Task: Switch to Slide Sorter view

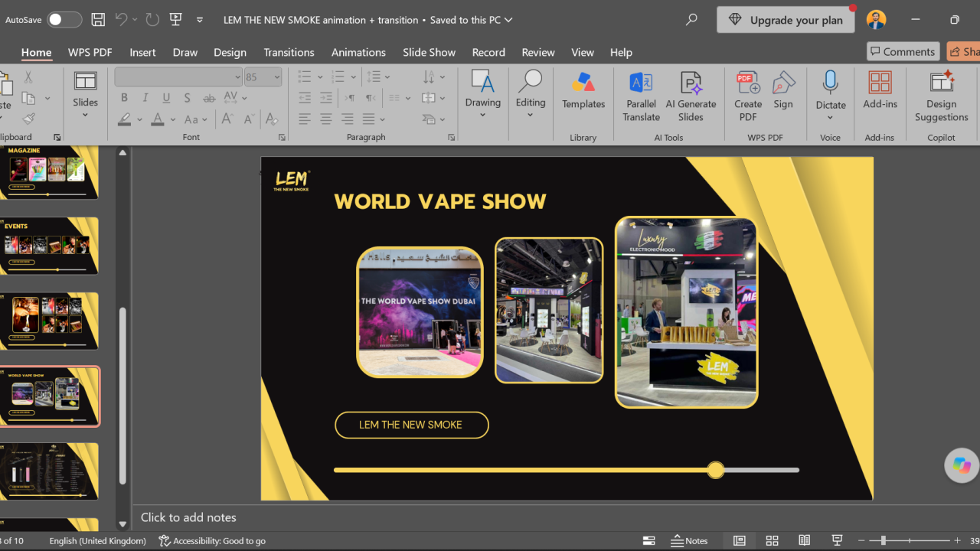Action: [x=772, y=540]
